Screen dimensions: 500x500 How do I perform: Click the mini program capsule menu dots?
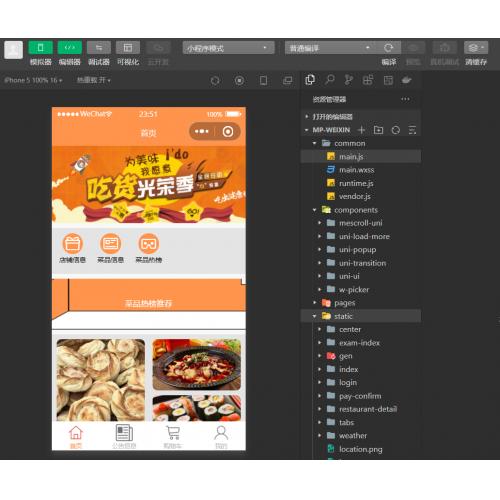coord(202,131)
